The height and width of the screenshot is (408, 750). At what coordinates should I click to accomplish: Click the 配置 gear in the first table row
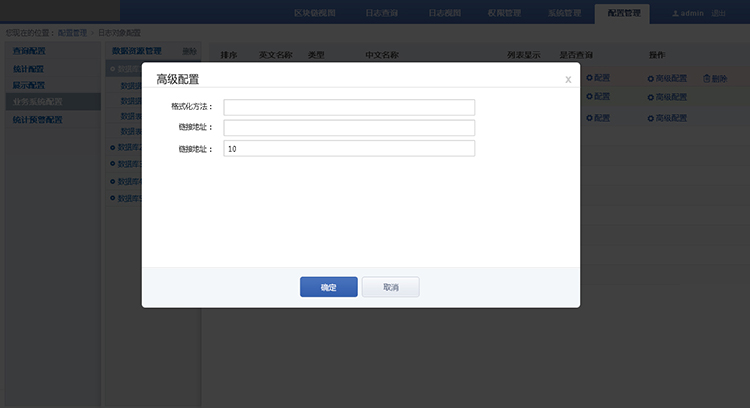click(598, 77)
